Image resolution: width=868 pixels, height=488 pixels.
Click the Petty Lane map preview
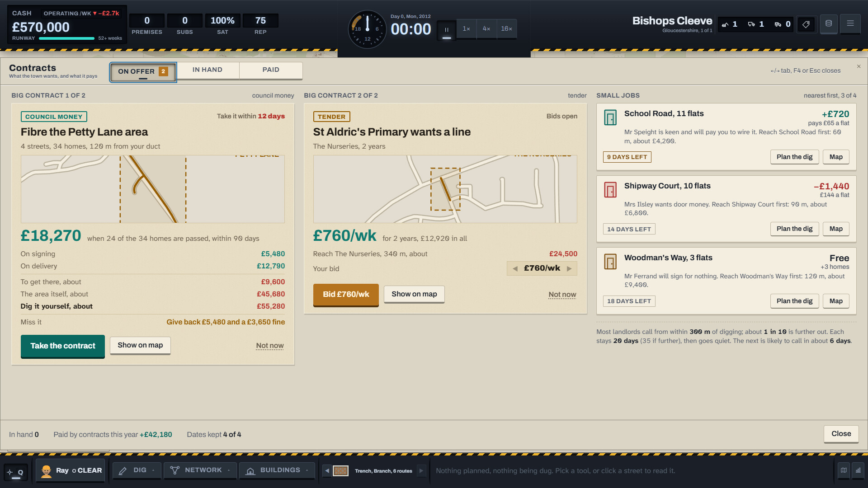(153, 189)
